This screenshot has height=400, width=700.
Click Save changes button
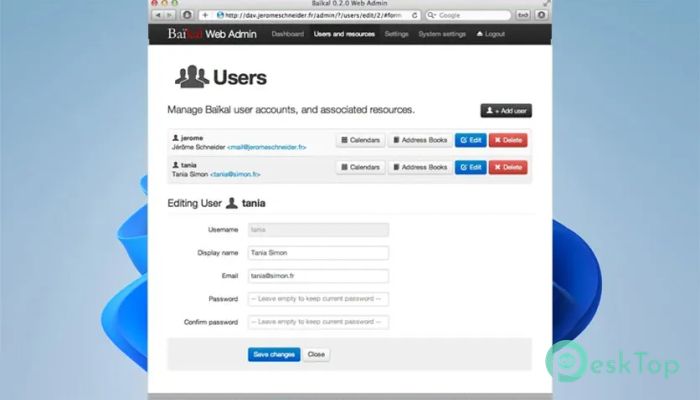[x=274, y=354]
